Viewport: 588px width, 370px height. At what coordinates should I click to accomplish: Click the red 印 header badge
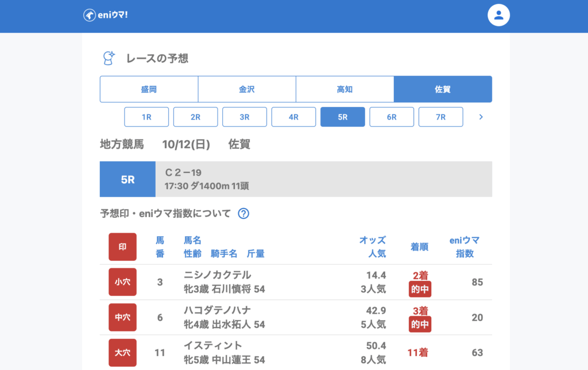[122, 246]
